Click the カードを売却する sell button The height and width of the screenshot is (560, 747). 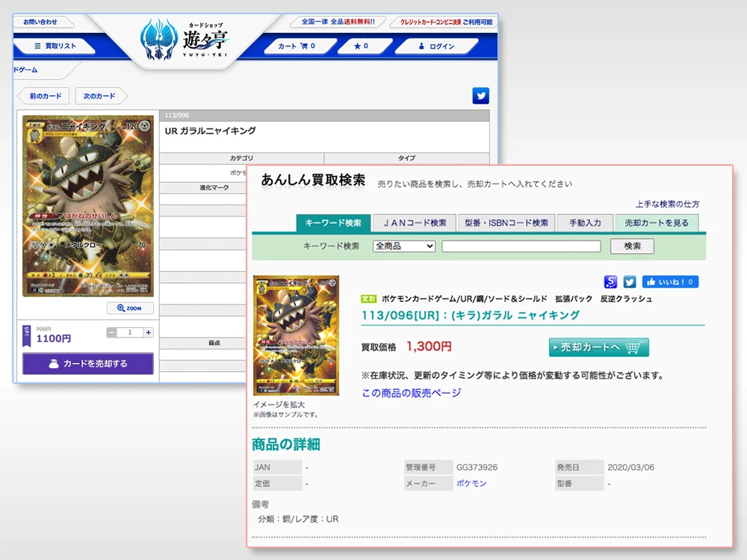[88, 364]
